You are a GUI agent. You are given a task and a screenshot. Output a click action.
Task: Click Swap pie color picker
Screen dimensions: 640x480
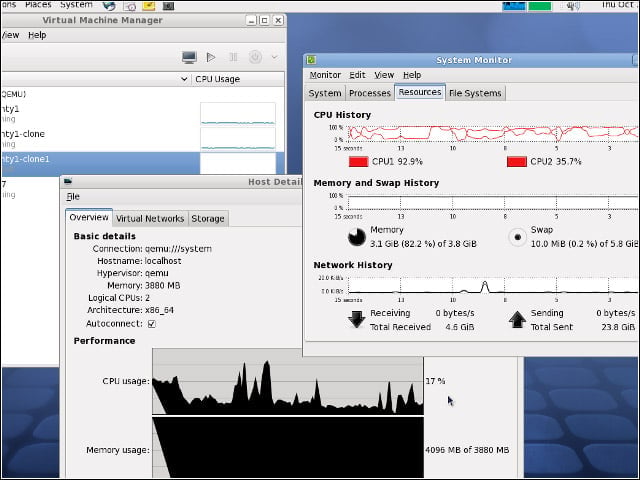[518, 237]
